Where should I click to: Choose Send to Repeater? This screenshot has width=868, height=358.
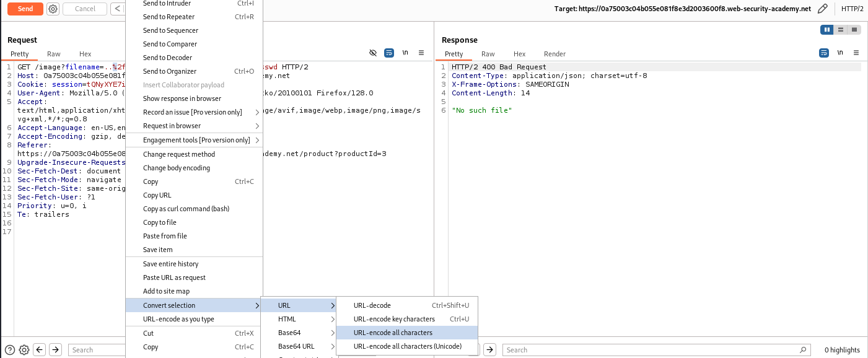(x=194, y=17)
